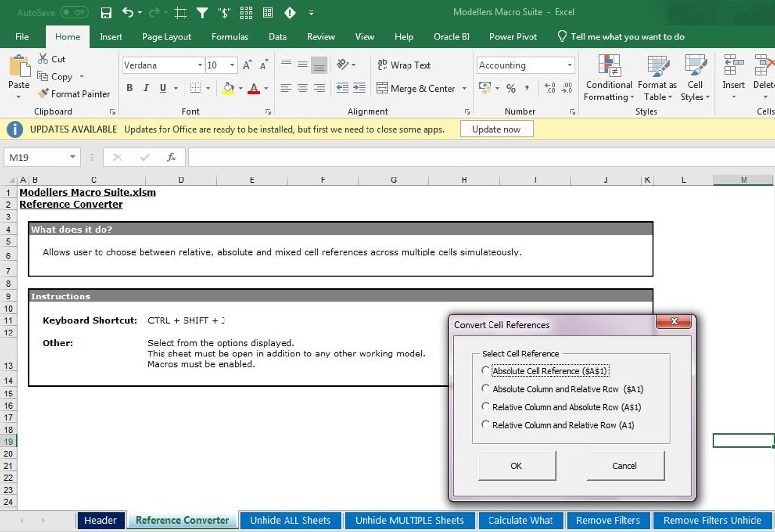
Task: Click the Align Left icon
Action: click(x=286, y=88)
